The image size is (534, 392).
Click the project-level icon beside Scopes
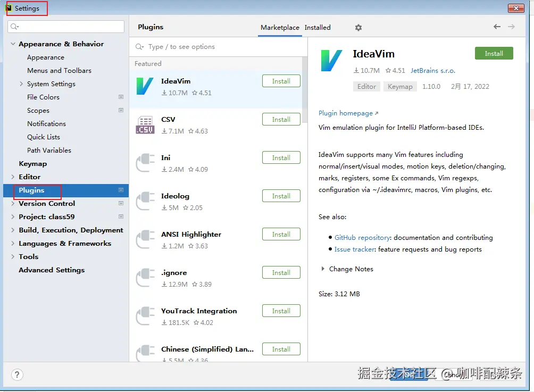121,110
